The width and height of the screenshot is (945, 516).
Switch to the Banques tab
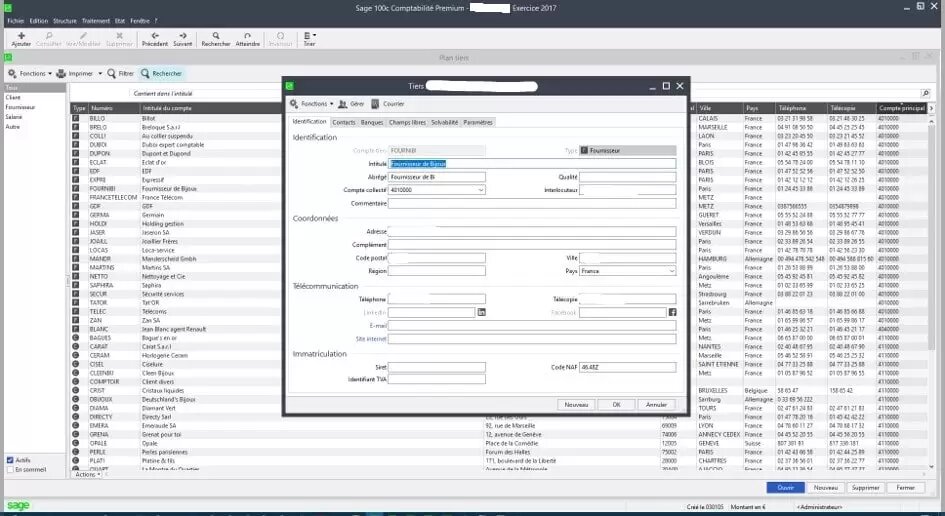point(372,122)
